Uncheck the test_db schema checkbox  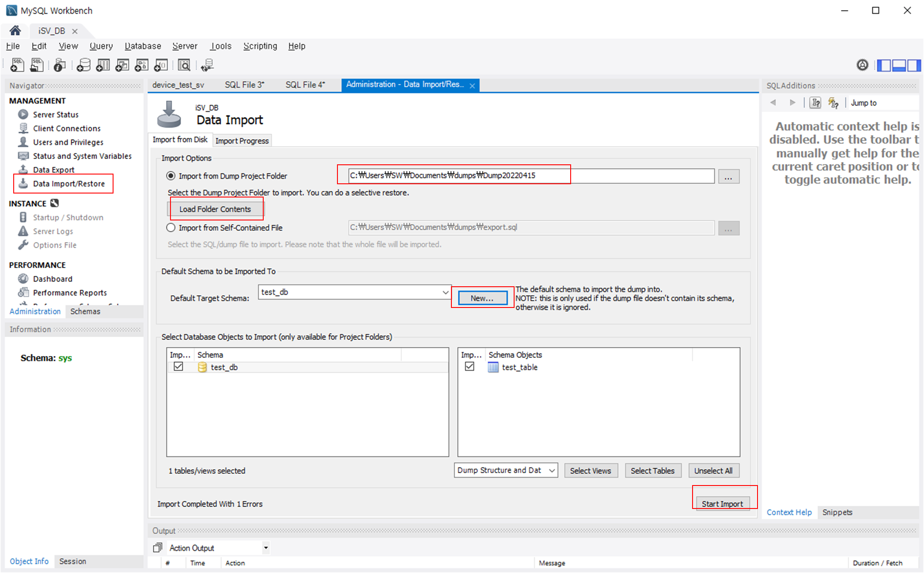(x=178, y=367)
